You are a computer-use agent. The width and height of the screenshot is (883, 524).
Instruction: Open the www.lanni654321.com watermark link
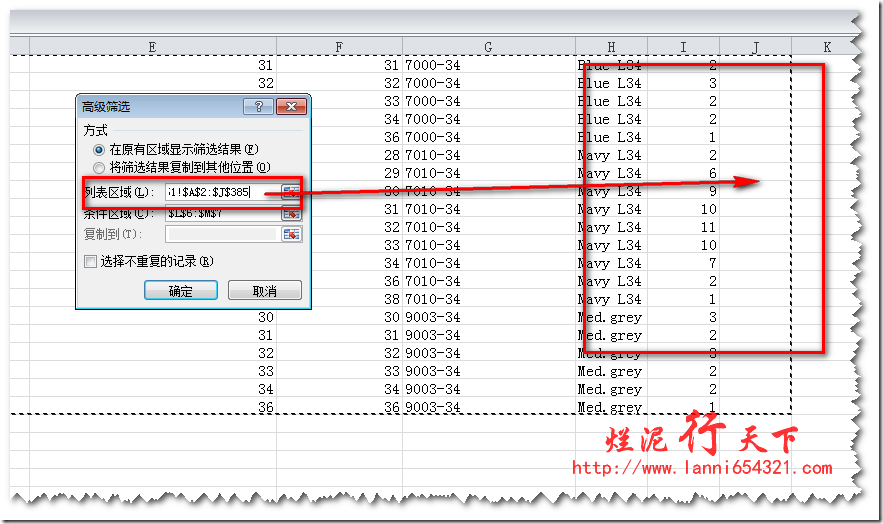pyautogui.click(x=702, y=468)
